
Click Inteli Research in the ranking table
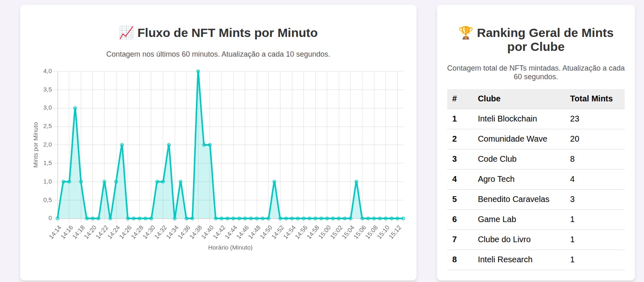point(505,259)
